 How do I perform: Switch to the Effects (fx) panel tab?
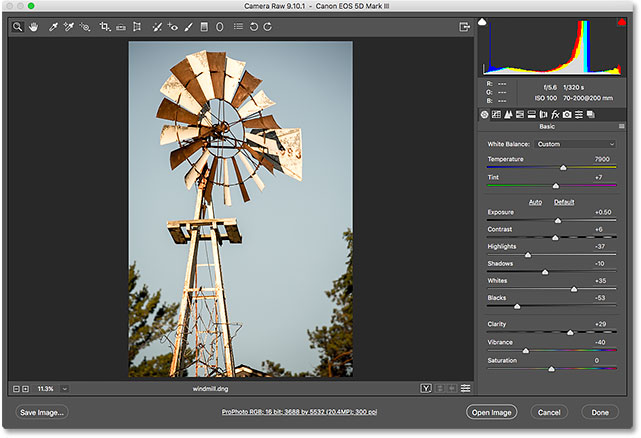click(555, 115)
